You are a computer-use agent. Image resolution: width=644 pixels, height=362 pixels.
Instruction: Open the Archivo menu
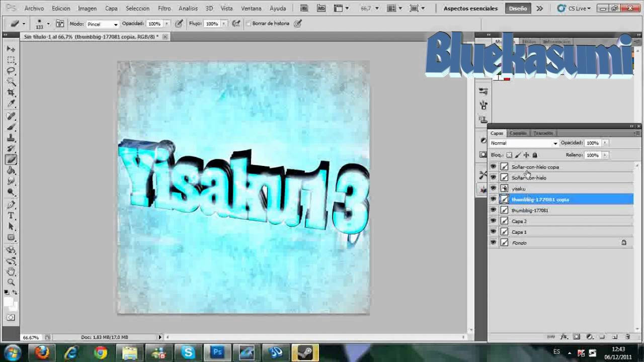tap(34, 9)
